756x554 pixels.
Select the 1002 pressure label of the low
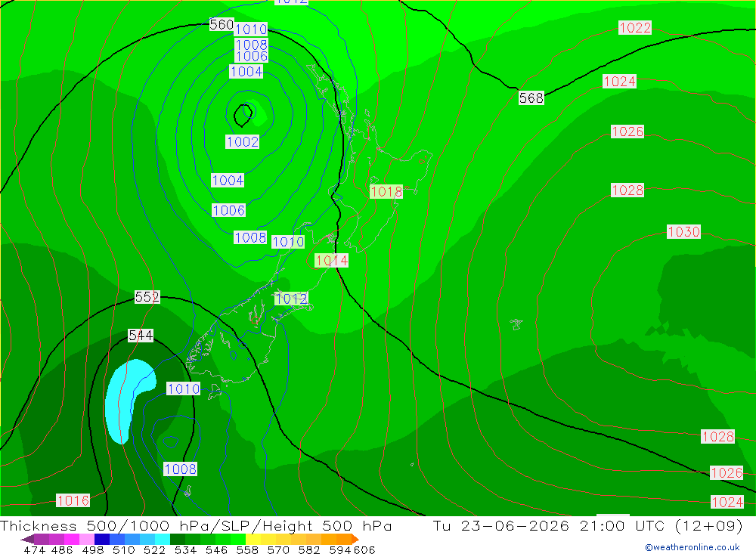coord(243,141)
